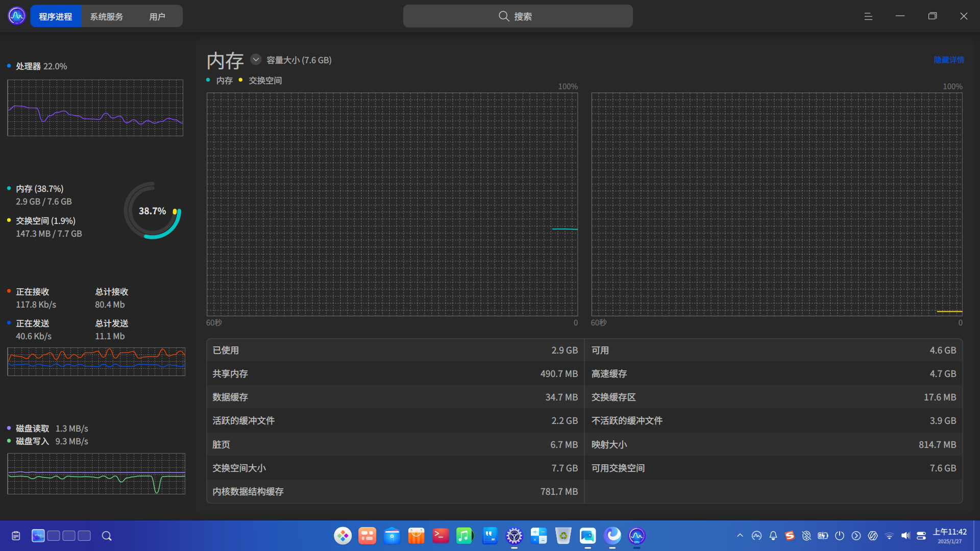
Task: Expand the system tray caret
Action: (x=740, y=536)
